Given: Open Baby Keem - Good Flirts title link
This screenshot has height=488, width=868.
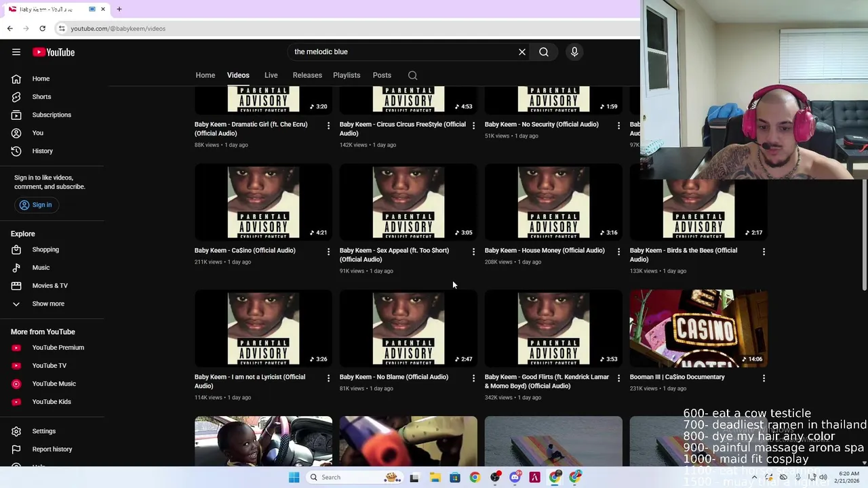Looking at the screenshot, I should click(547, 382).
